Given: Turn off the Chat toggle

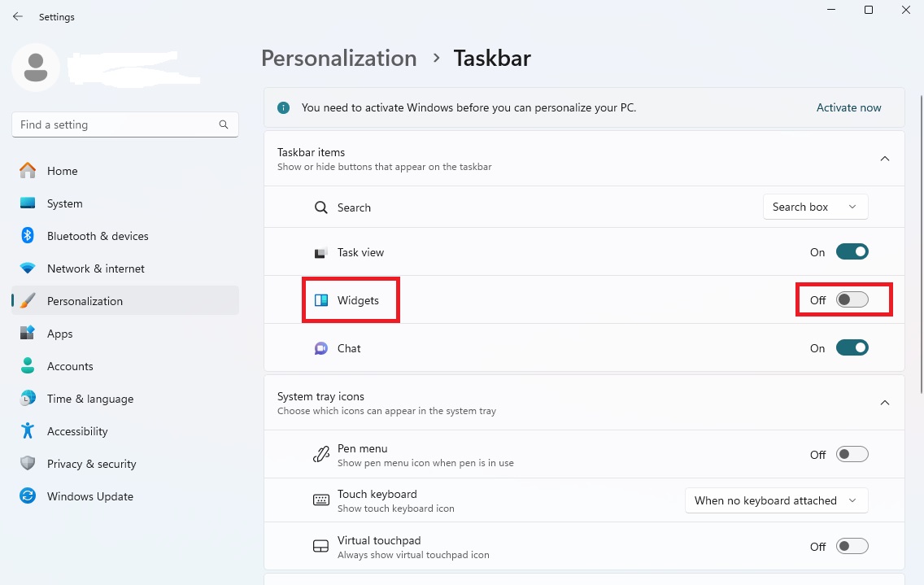Looking at the screenshot, I should point(852,348).
